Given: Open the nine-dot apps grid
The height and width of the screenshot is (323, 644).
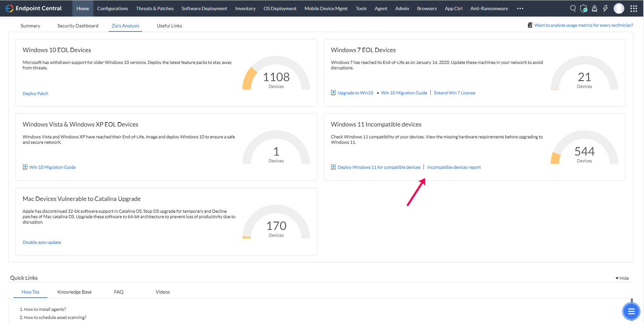Looking at the screenshot, I should pos(634,8).
